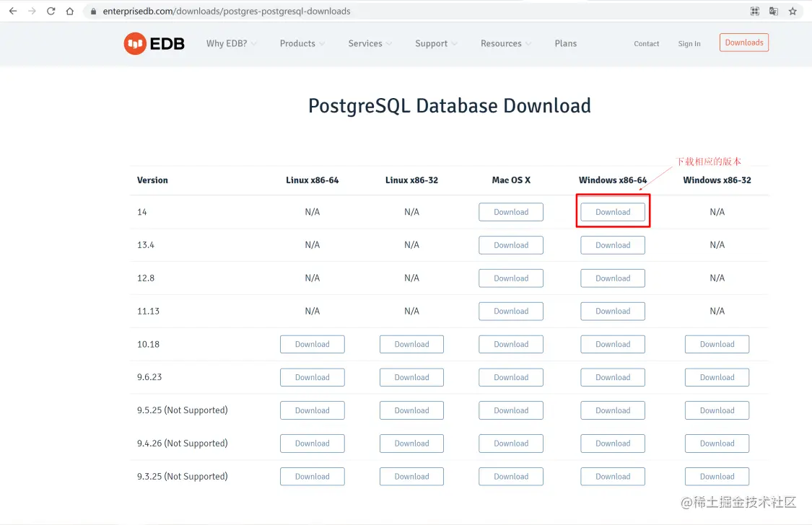Screen dimensions: 812x525
Task: Download version 10.18 for Linux x86-32
Action: (x=411, y=345)
